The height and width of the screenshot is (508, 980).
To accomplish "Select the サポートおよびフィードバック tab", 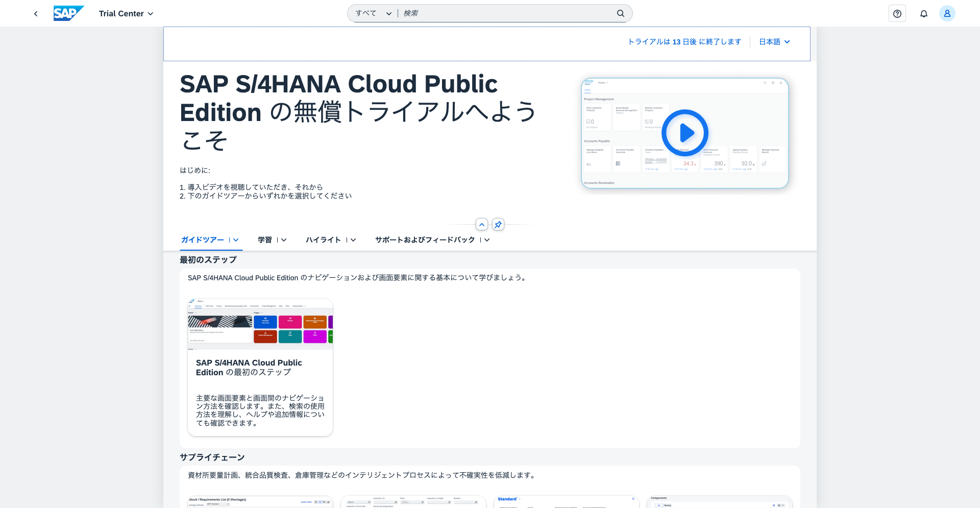I will point(425,240).
